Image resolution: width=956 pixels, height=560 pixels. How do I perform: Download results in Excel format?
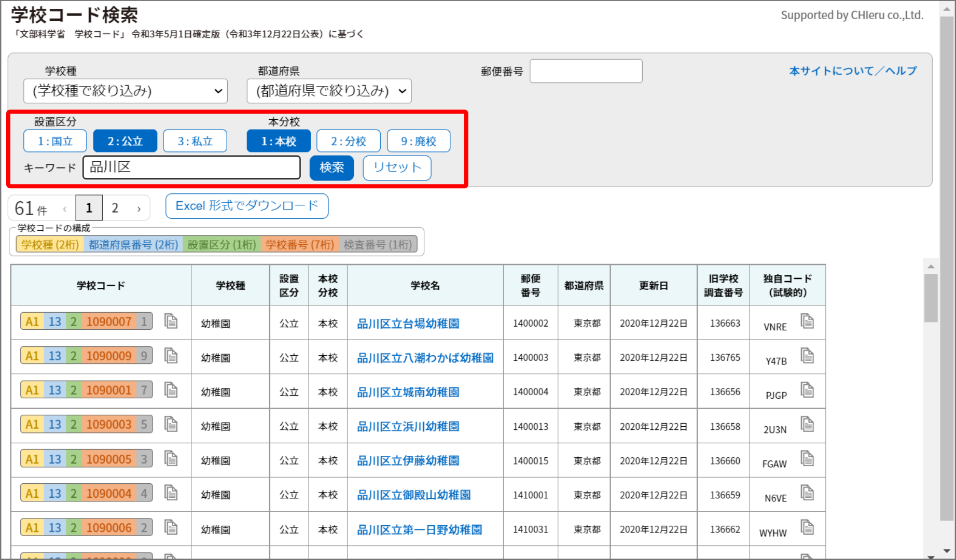[x=247, y=206]
